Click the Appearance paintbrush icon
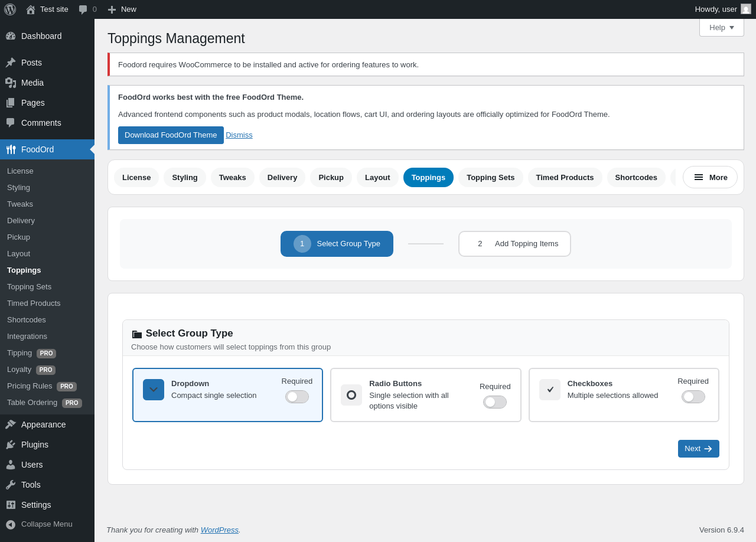Screen dimensions: 756x542 click(x=11, y=425)
